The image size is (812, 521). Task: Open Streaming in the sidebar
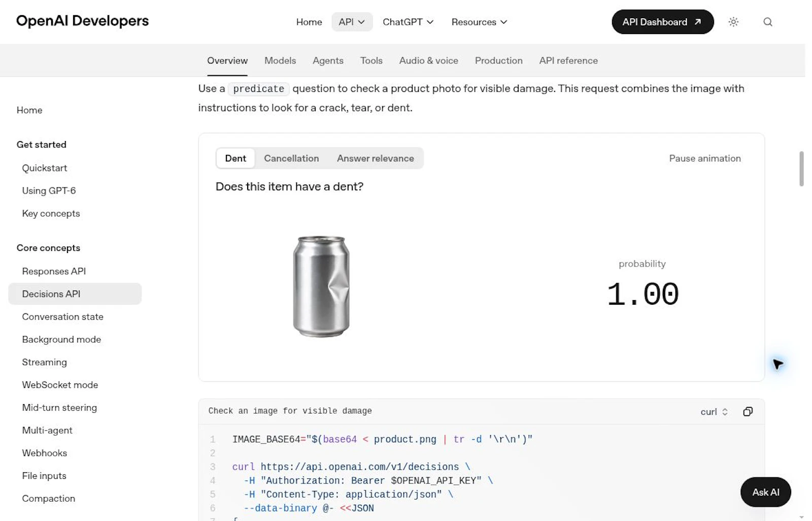tap(44, 362)
